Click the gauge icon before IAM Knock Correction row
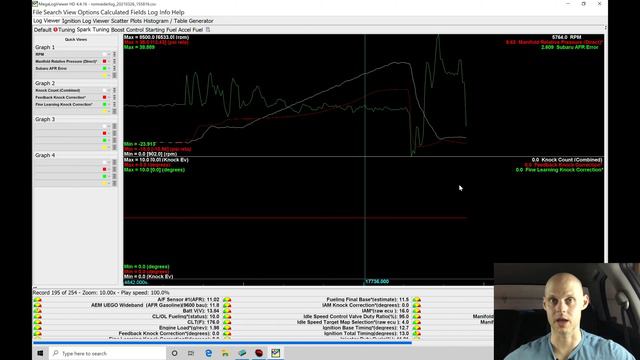 227,305
